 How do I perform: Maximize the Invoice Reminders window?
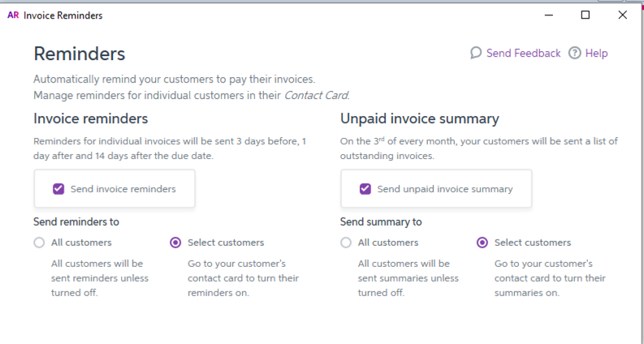pyautogui.click(x=586, y=15)
